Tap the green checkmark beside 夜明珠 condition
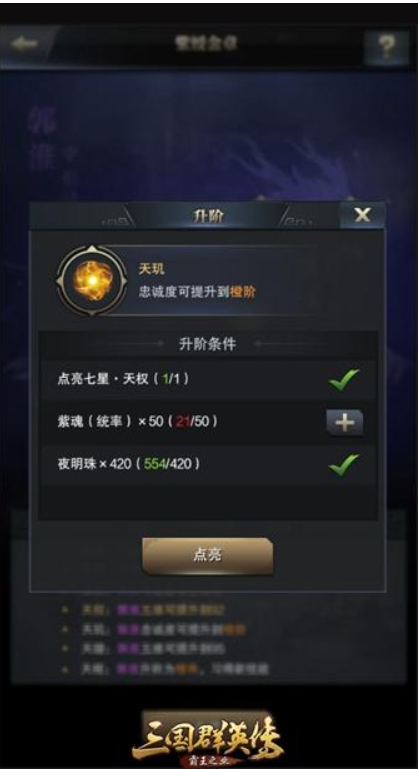This screenshot has width=419, height=769. point(344,464)
